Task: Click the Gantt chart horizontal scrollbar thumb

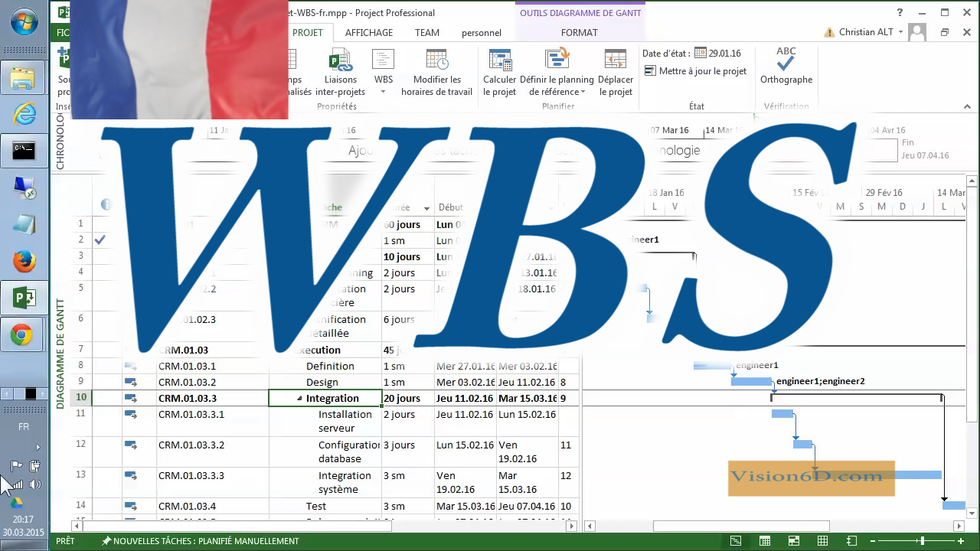Action: (x=741, y=526)
